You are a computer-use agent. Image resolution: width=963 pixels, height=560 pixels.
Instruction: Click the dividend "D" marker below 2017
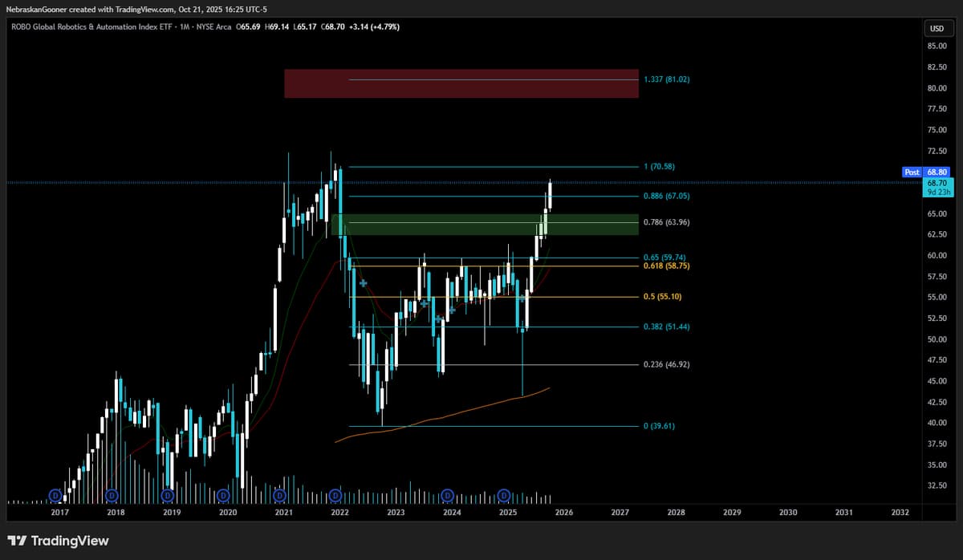[55, 496]
